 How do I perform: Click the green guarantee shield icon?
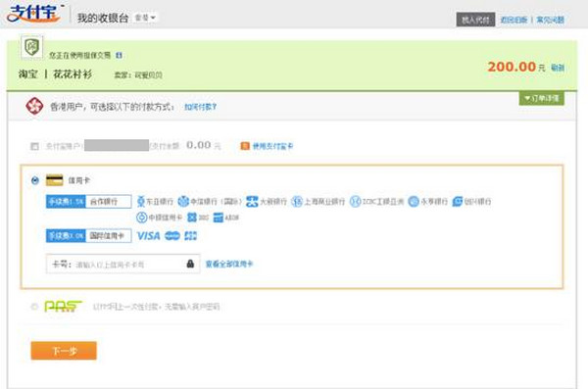point(32,47)
